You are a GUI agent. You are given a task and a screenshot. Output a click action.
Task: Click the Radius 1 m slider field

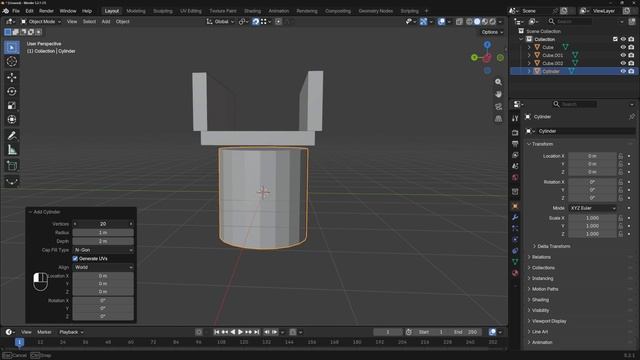pyautogui.click(x=103, y=232)
